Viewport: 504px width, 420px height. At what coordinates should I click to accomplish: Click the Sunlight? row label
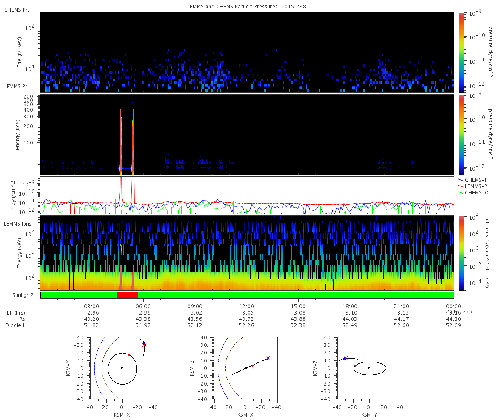pyautogui.click(x=19, y=295)
